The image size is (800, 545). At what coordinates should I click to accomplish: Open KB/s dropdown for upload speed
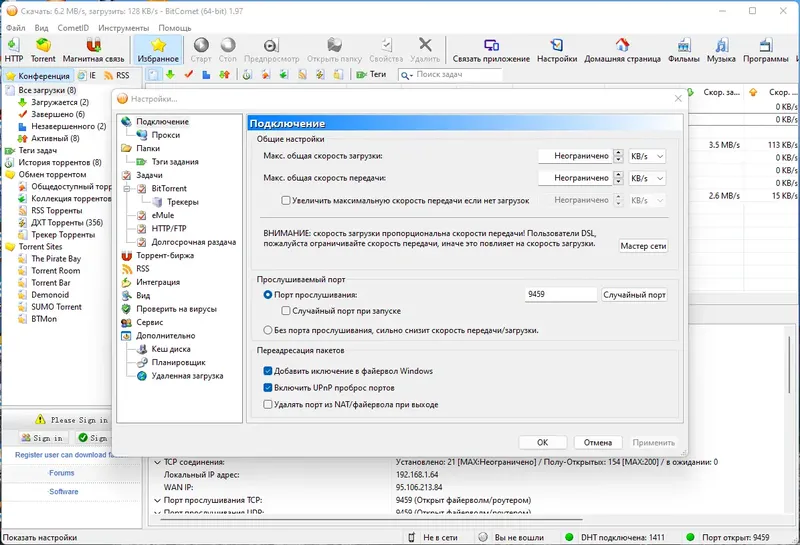pos(647,178)
